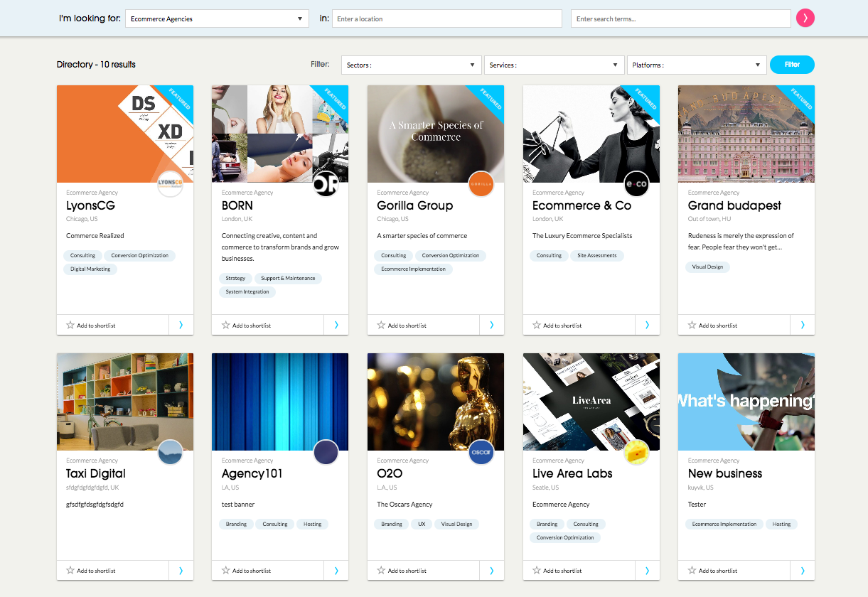Click the Agency101 dark blue avatar
This screenshot has width=868, height=597.
click(x=326, y=452)
